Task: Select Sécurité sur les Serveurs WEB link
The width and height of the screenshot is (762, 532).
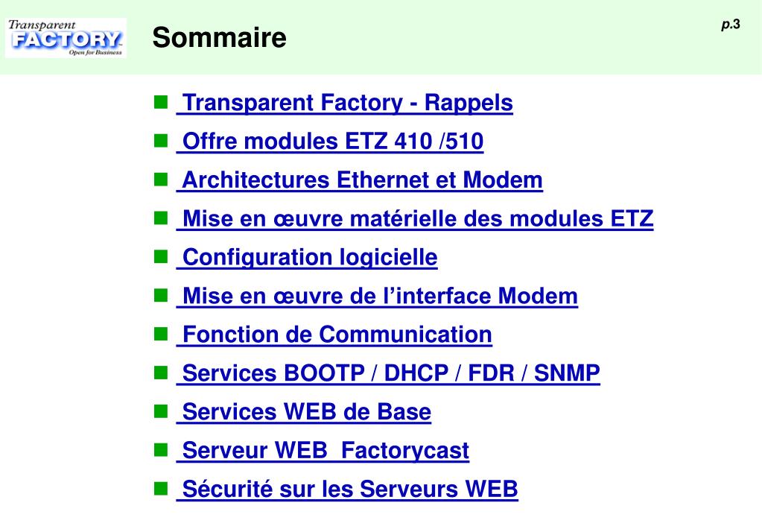Action: [x=347, y=490]
